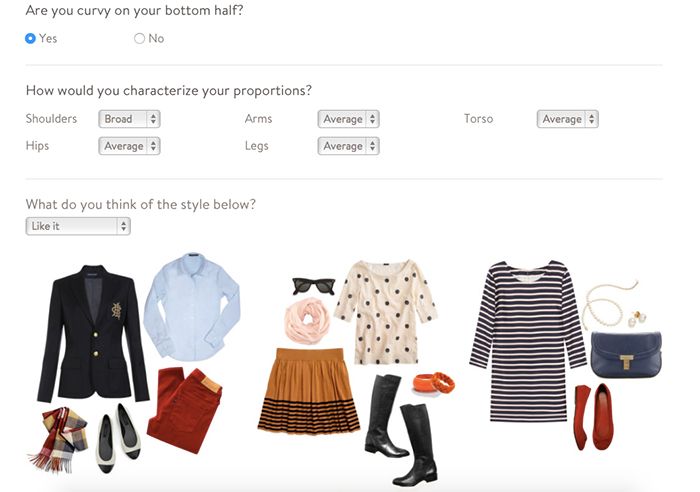Image resolution: width=700 pixels, height=492 pixels.
Task: Open the 'Like it' style rating dropdown
Action: click(78, 226)
